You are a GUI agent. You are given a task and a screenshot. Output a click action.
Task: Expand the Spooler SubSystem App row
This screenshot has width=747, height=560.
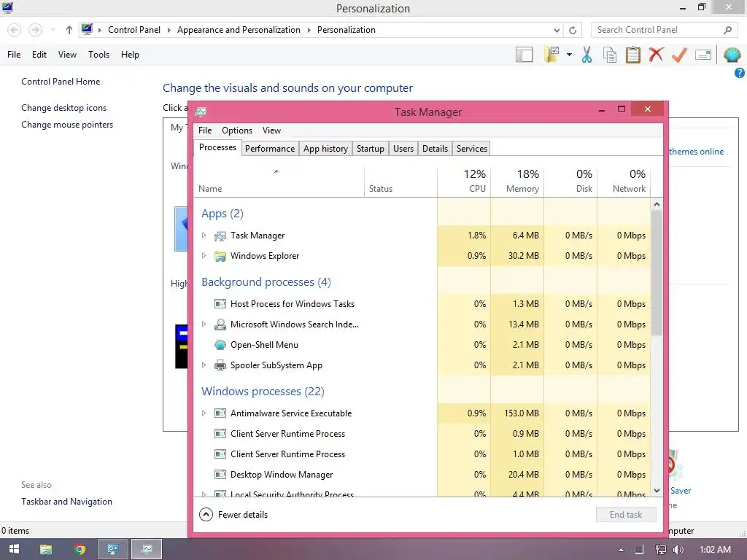204,365
